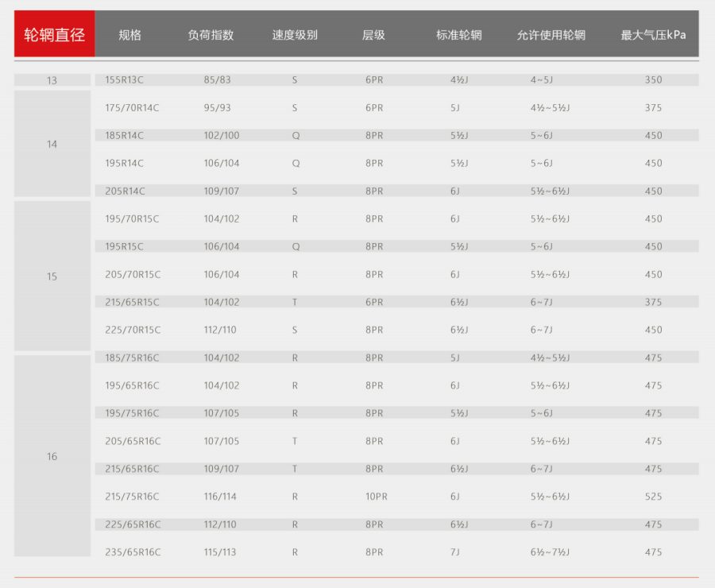Viewport: 715px width, 588px height.
Task: Click the 标准轮辋 column header
Action: click(458, 35)
